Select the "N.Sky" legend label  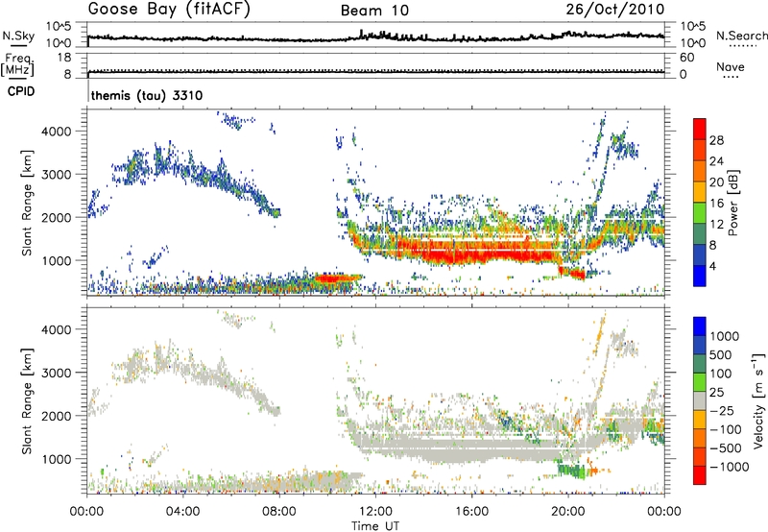point(18,36)
